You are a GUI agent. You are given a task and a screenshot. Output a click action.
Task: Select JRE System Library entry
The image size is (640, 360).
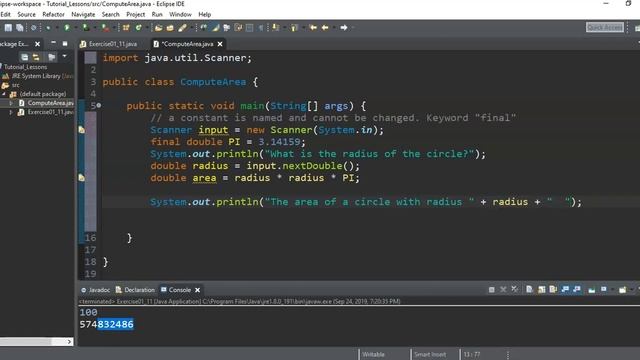[39, 76]
